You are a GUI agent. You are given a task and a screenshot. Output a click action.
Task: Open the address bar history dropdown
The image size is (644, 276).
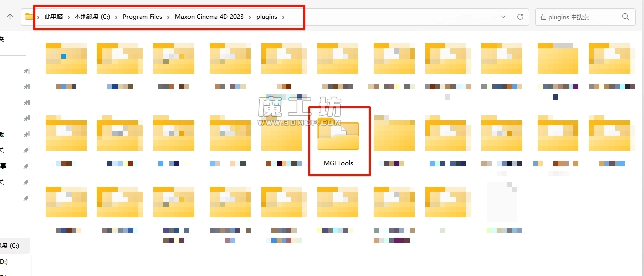pos(504,17)
